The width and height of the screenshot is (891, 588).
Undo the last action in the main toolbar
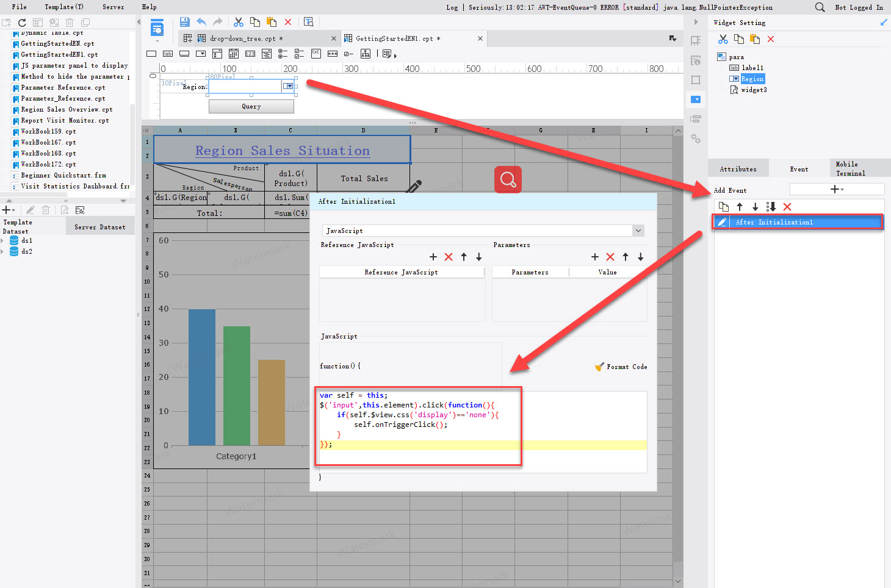201,22
